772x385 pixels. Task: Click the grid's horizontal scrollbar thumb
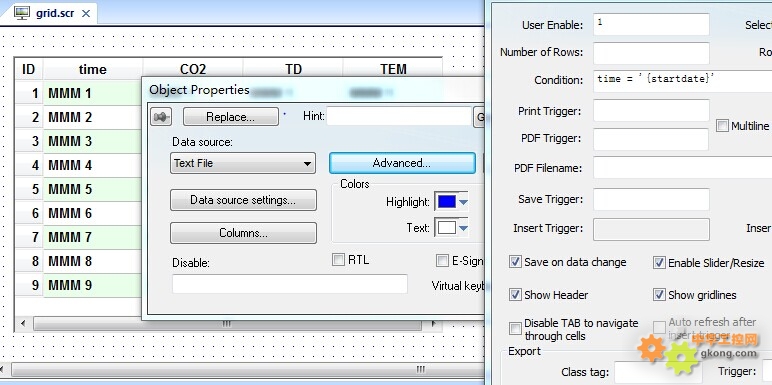click(227, 323)
